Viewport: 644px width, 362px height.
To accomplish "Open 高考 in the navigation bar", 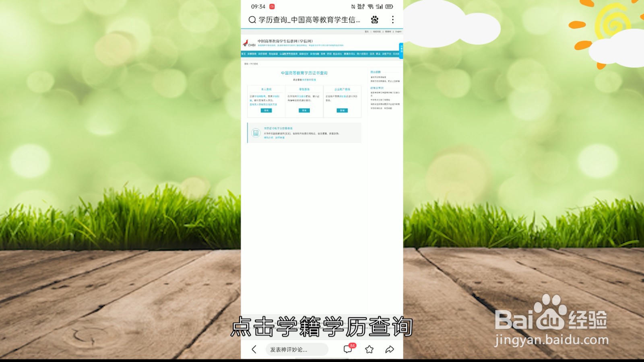I will tap(323, 53).
